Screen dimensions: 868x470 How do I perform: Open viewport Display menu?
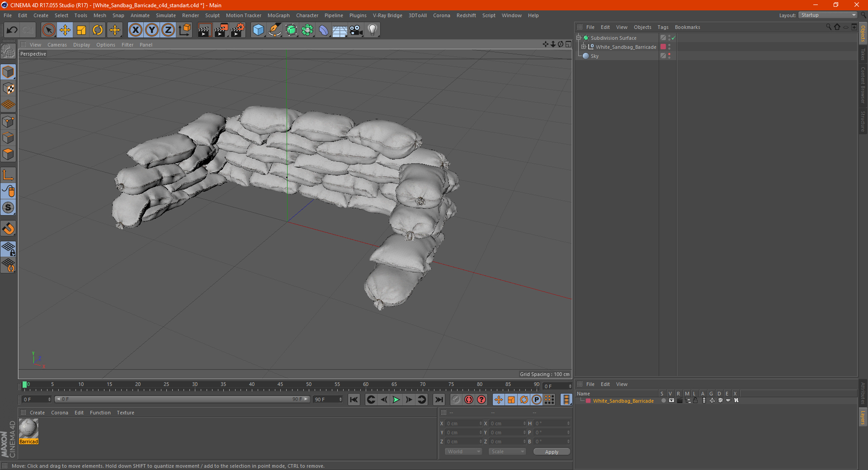(x=81, y=45)
